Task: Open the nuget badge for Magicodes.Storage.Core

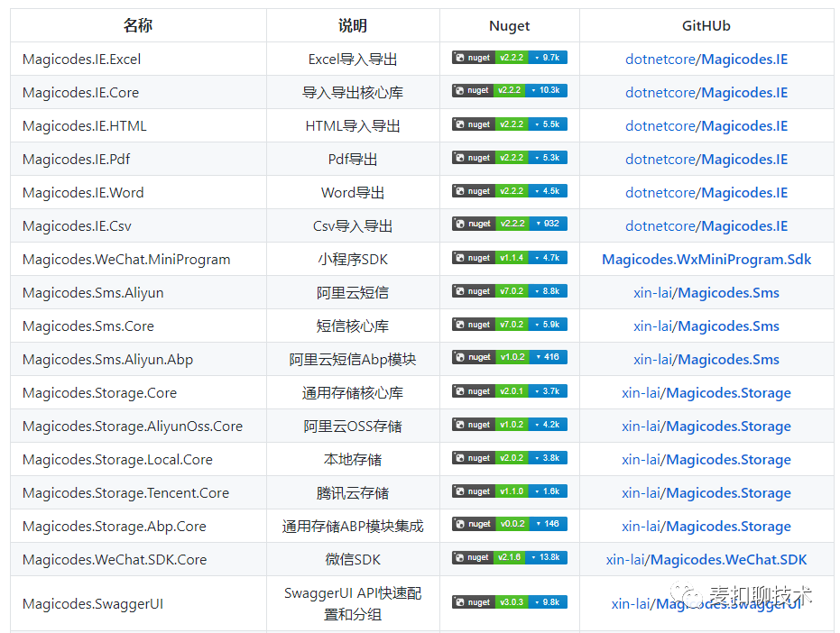Action: click(x=510, y=391)
